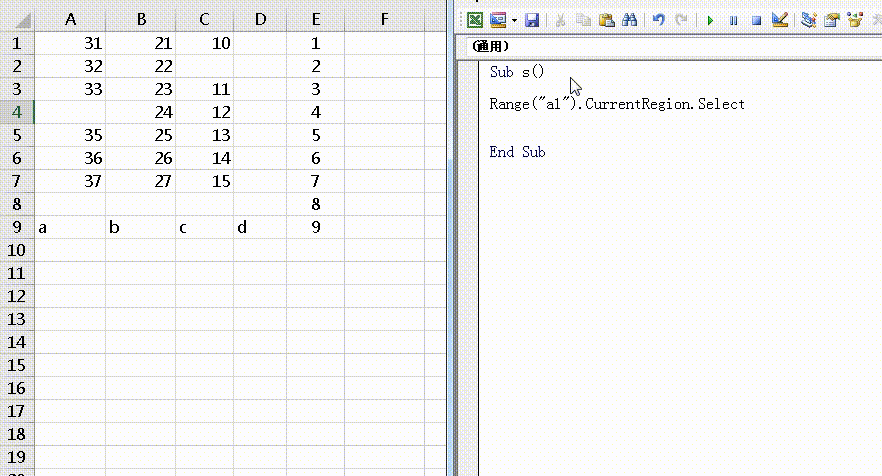882x476 pixels.
Task: Toggle Design Mode ruler icon
Action: [x=780, y=20]
